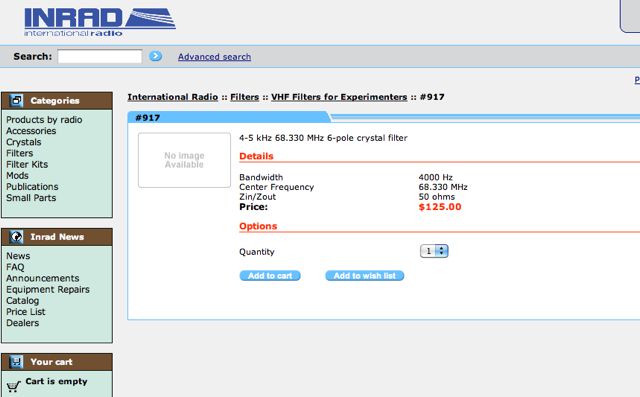This screenshot has width=640, height=397.
Task: Open the Equipment Repairs news link
Action: pyautogui.click(x=48, y=289)
